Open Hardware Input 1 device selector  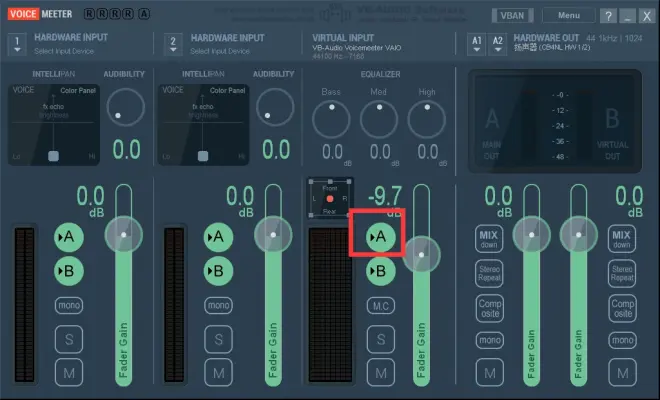pyautogui.click(x=17, y=45)
